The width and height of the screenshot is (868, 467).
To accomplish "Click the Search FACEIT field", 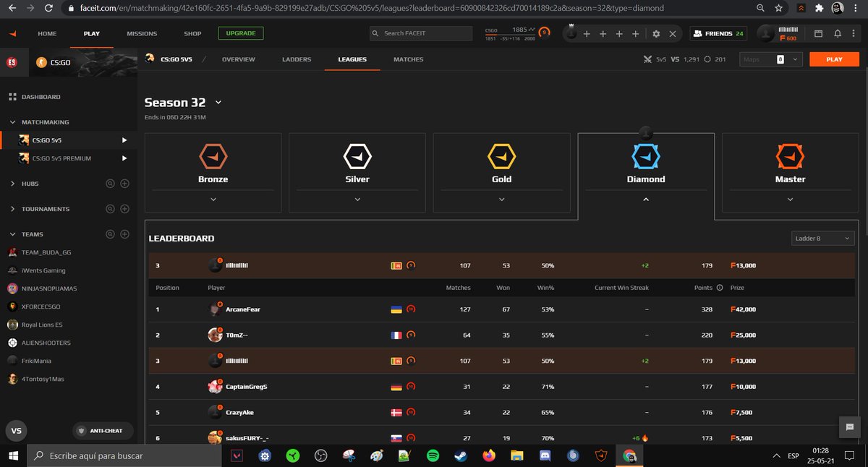I will (421, 33).
